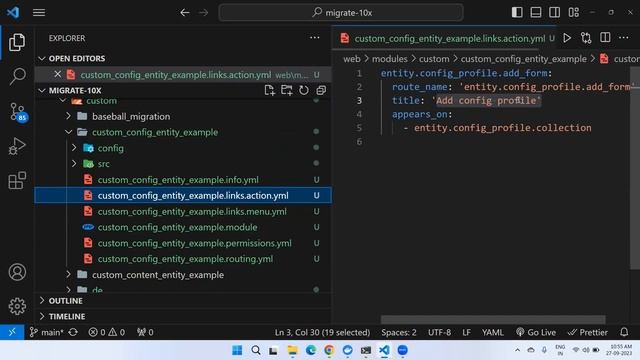The width and height of the screenshot is (640, 360).
Task: Open editor more actions ellipsis
Action: [x=624, y=38]
